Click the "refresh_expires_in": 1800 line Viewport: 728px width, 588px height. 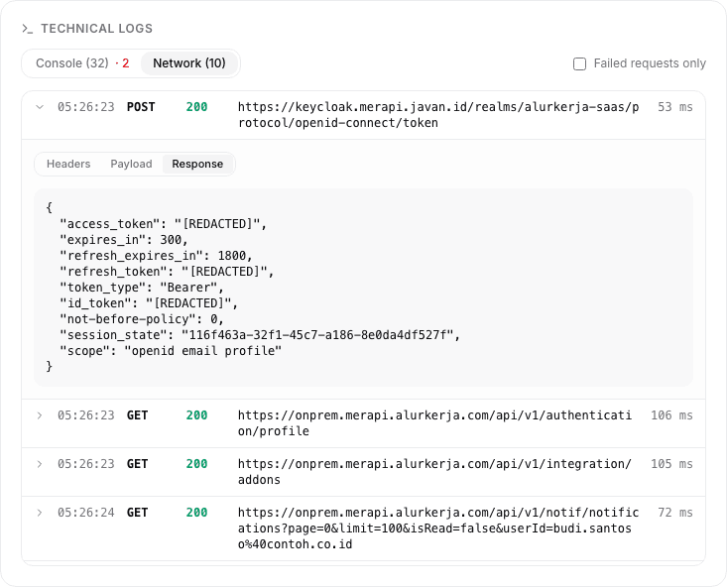click(x=156, y=256)
